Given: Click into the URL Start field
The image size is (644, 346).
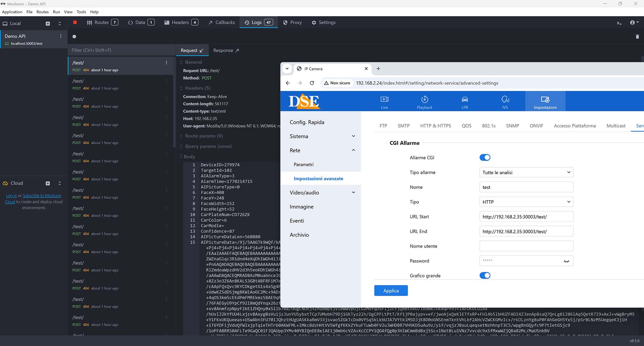Looking at the screenshot, I should click(526, 217).
